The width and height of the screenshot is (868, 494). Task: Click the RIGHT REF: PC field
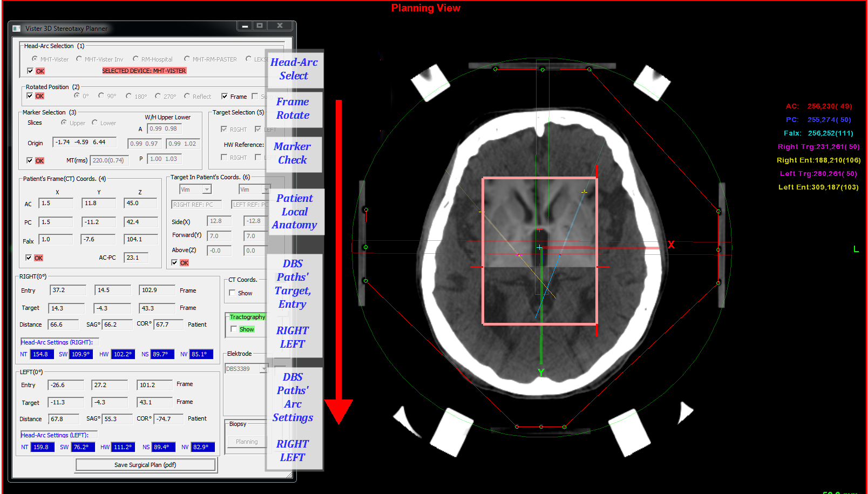196,205
